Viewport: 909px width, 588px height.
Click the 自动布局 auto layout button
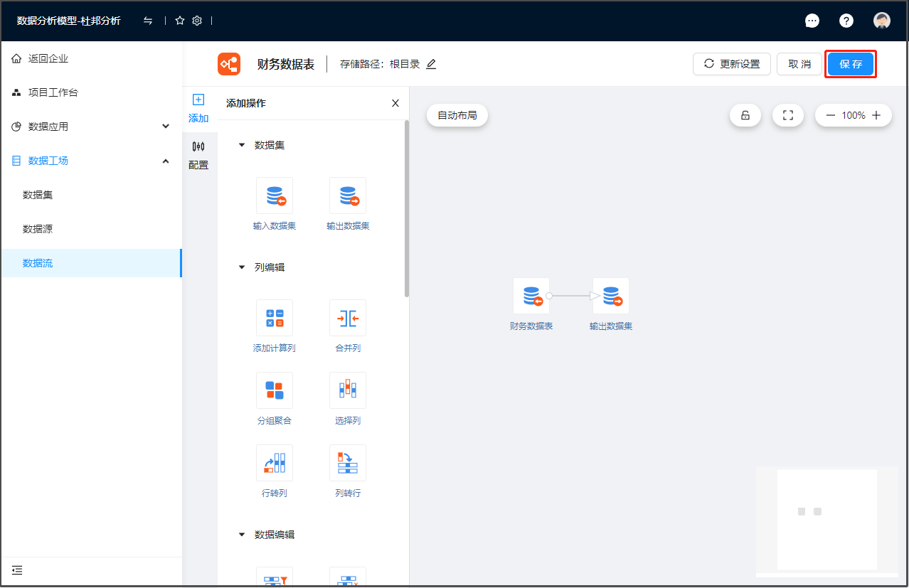click(457, 115)
